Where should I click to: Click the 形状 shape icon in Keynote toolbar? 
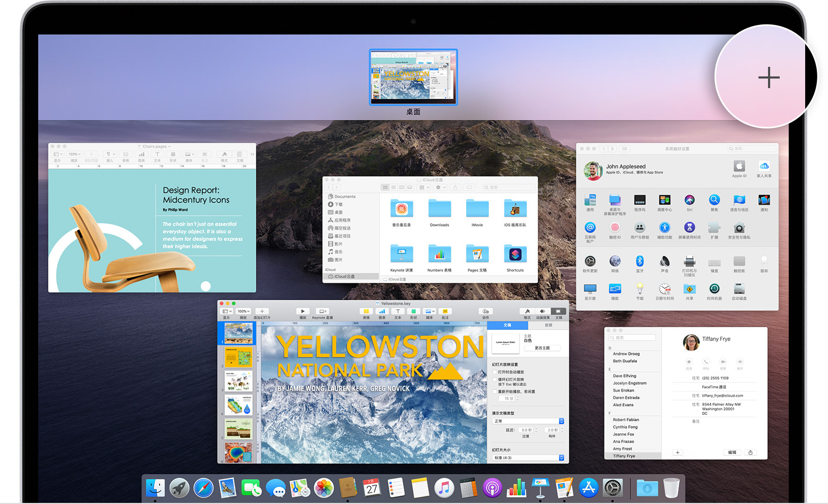coord(413,311)
